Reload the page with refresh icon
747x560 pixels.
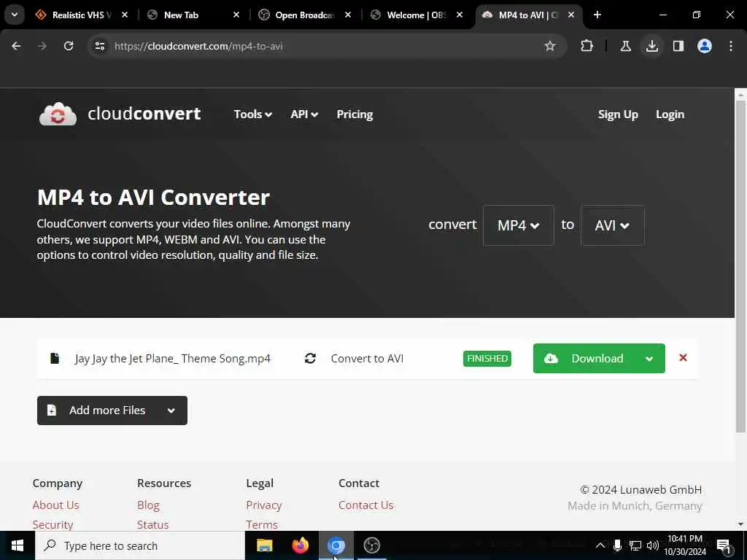69,46
